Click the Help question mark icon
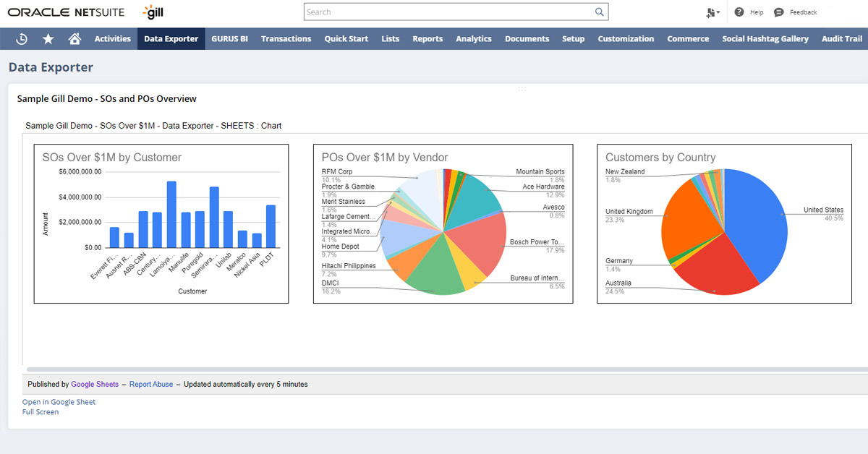 (739, 12)
